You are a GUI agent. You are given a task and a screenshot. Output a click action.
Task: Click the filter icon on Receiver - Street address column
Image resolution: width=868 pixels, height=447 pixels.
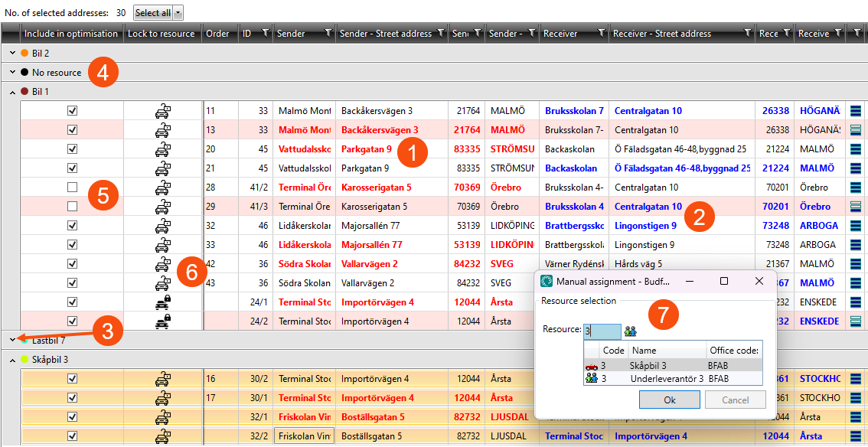[x=747, y=33]
